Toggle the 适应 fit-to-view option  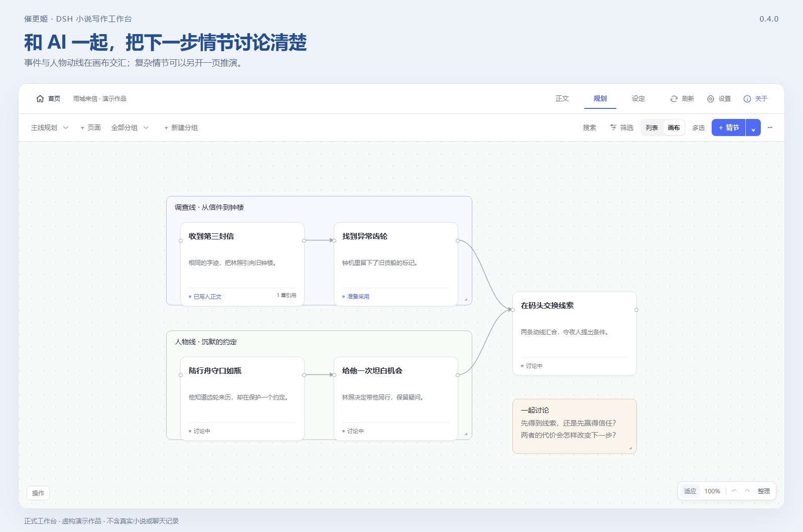pos(690,491)
